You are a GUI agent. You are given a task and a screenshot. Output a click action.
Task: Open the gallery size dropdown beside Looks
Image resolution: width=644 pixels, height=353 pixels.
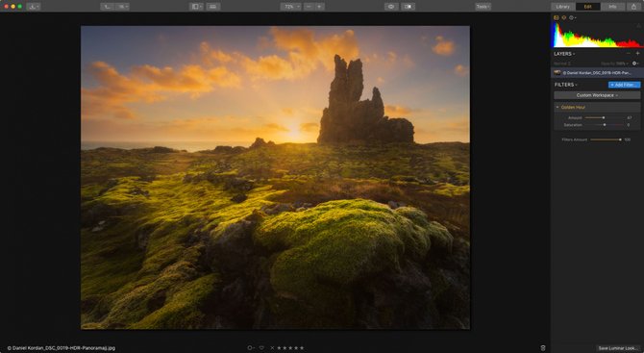tap(122, 7)
